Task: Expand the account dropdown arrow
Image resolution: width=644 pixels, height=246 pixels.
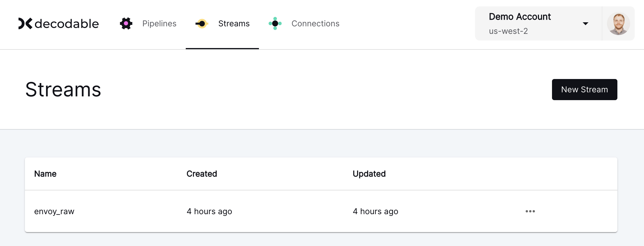Action: point(586,24)
